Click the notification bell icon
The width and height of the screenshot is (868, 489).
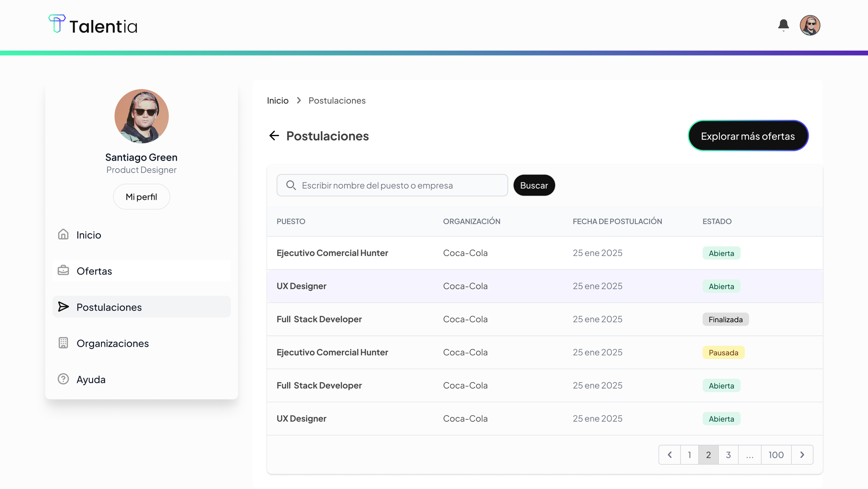click(783, 25)
